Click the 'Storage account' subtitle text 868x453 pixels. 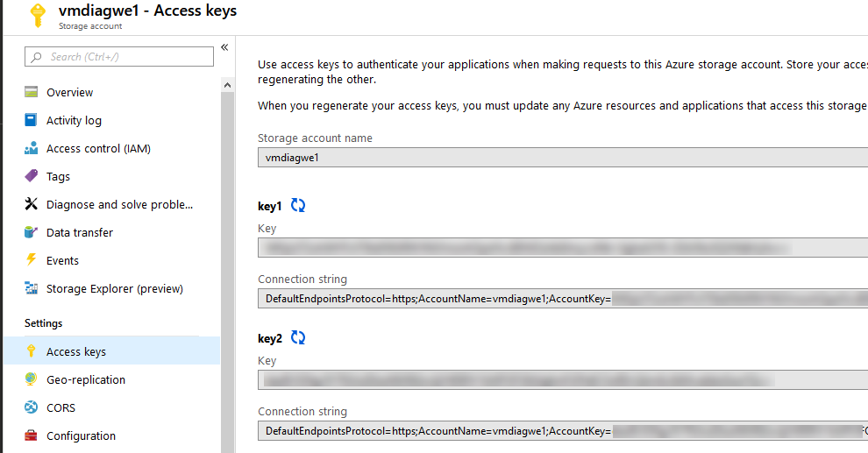pos(90,26)
